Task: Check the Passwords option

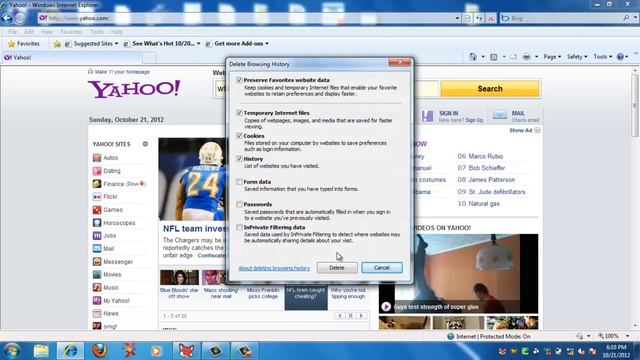Action: [x=239, y=204]
